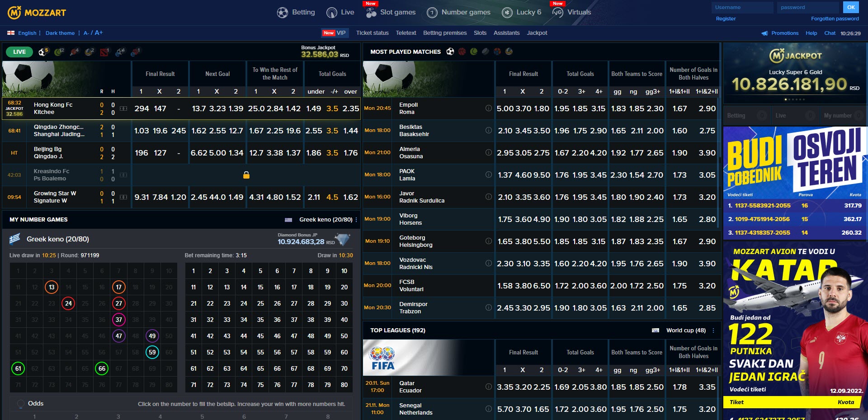Open Ticket status page
The width and height of the screenshot is (868, 420).
coord(373,33)
